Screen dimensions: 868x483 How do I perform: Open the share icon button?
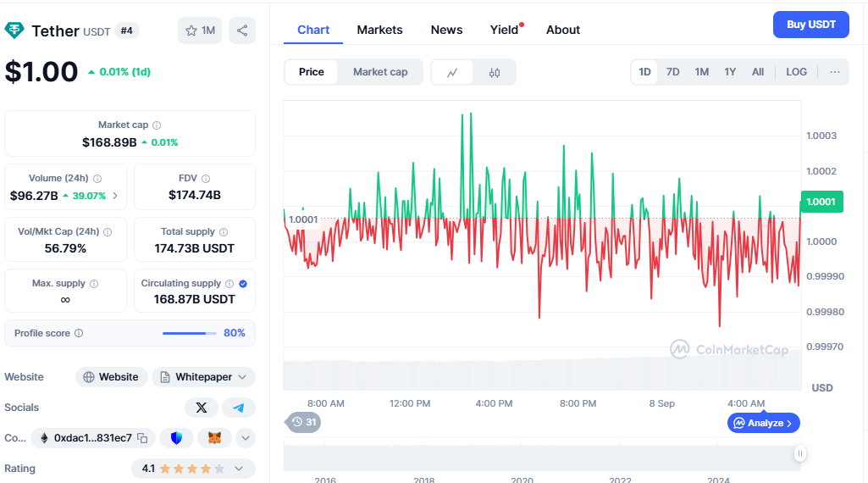(x=242, y=31)
